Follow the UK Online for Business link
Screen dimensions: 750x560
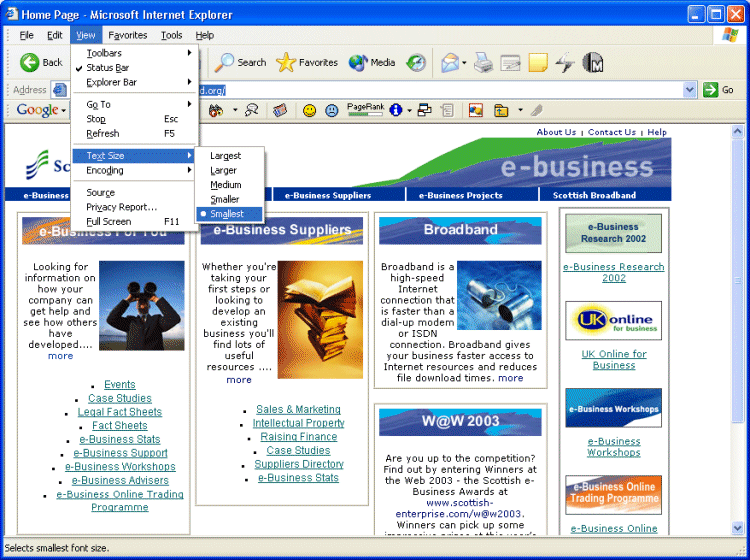coord(614,359)
